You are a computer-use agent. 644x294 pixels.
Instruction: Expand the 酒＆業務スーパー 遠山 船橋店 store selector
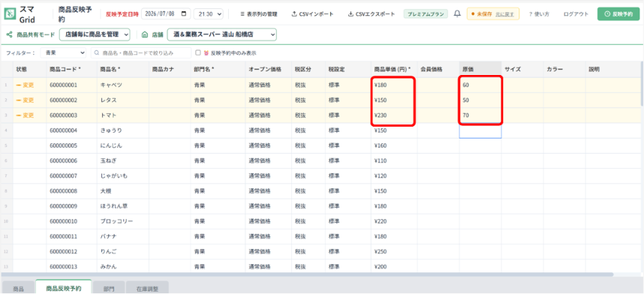coord(222,35)
